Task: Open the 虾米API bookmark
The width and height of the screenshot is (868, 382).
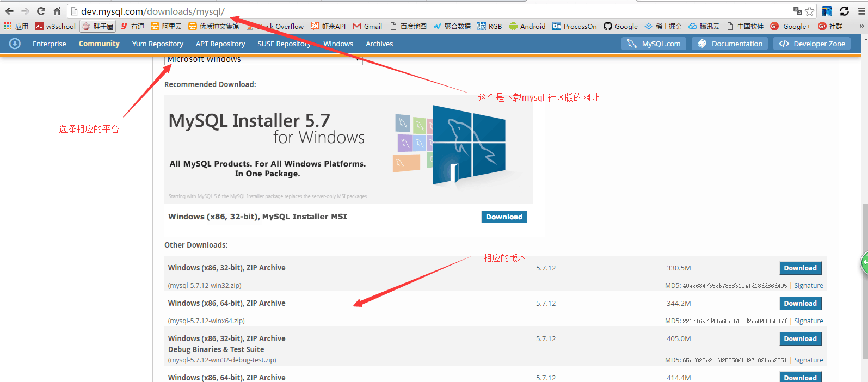Action: pos(328,26)
